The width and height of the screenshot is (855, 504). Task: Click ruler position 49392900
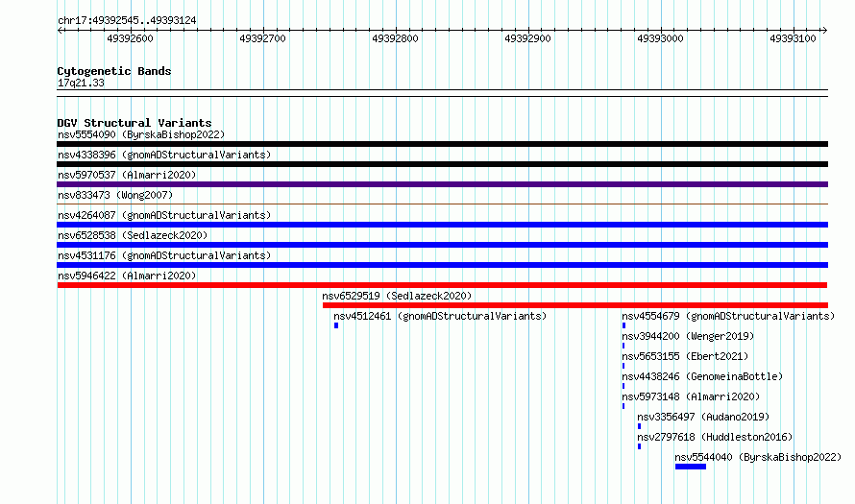[x=527, y=38]
